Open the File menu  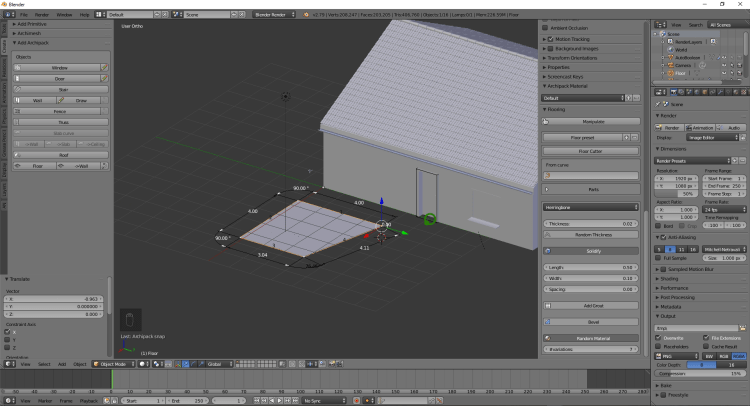(23, 15)
